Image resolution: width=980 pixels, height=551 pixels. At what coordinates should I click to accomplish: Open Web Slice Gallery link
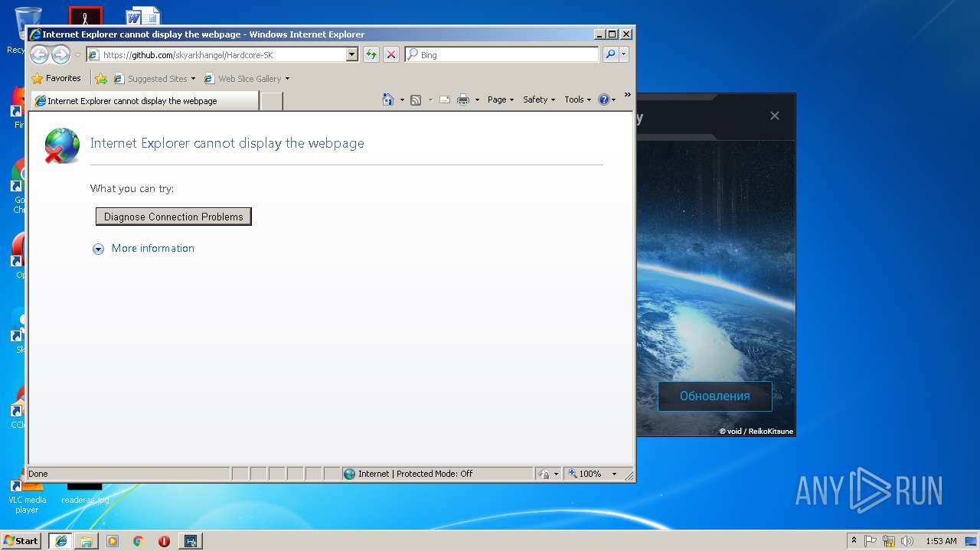click(x=243, y=78)
